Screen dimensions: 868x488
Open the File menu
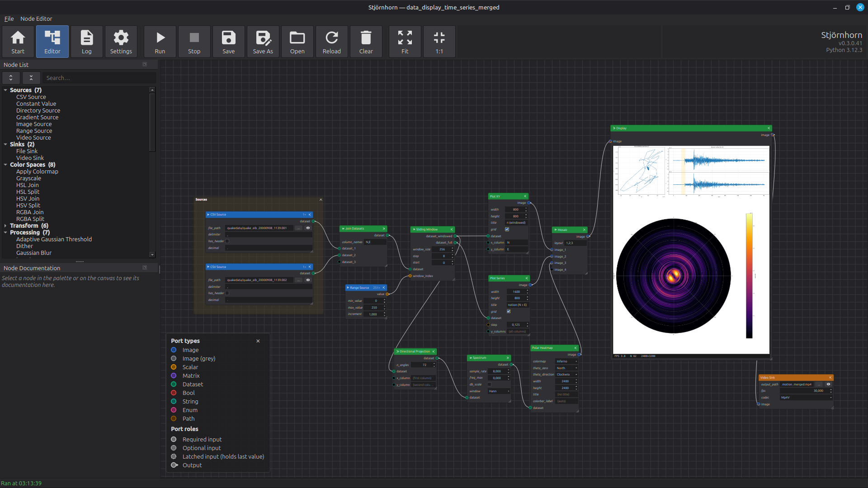click(x=9, y=19)
